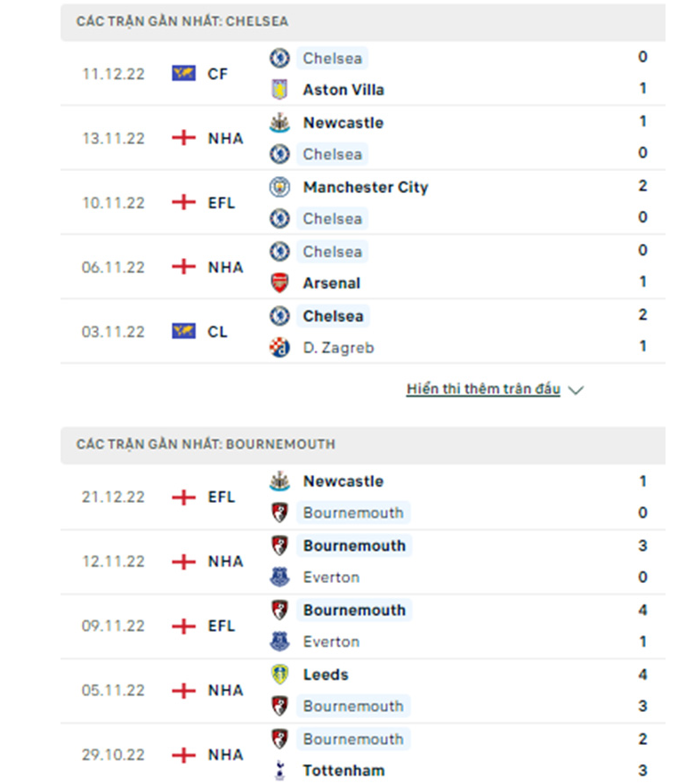
Task: Select the 'Các trận gần nhất: Bournemouth' header
Action: (x=363, y=444)
